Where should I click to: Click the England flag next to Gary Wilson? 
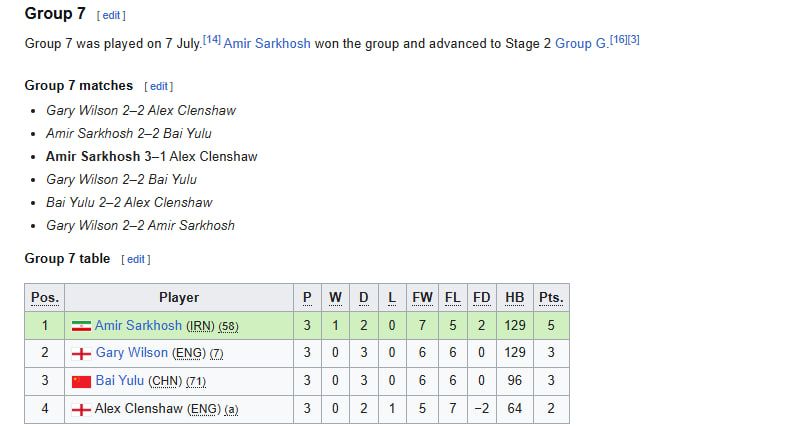81,354
